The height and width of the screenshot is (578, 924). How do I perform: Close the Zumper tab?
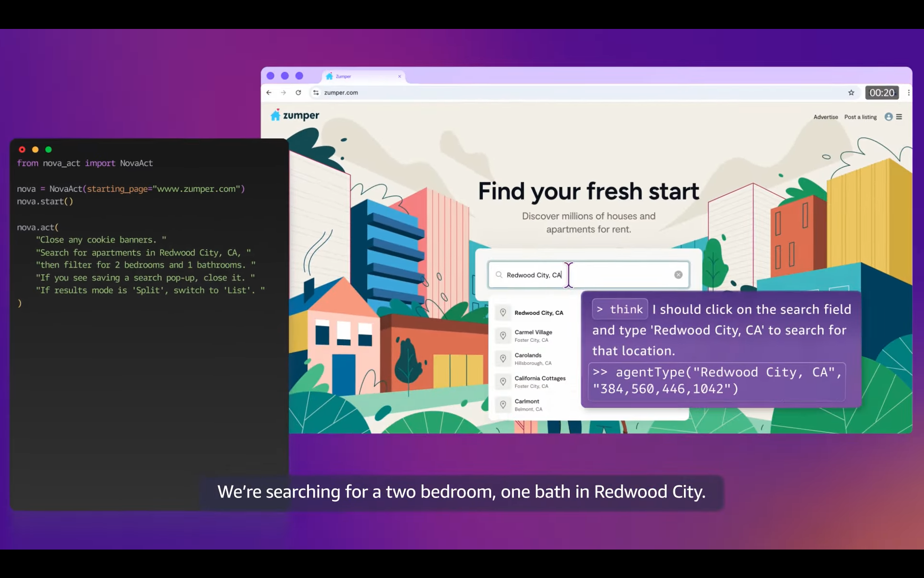click(x=399, y=76)
